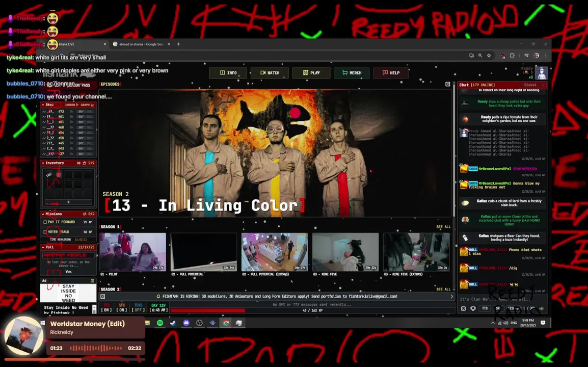This screenshot has height=367, width=588.
Task: Open episode thumbnail 01 - PILOT
Action: coord(133,252)
